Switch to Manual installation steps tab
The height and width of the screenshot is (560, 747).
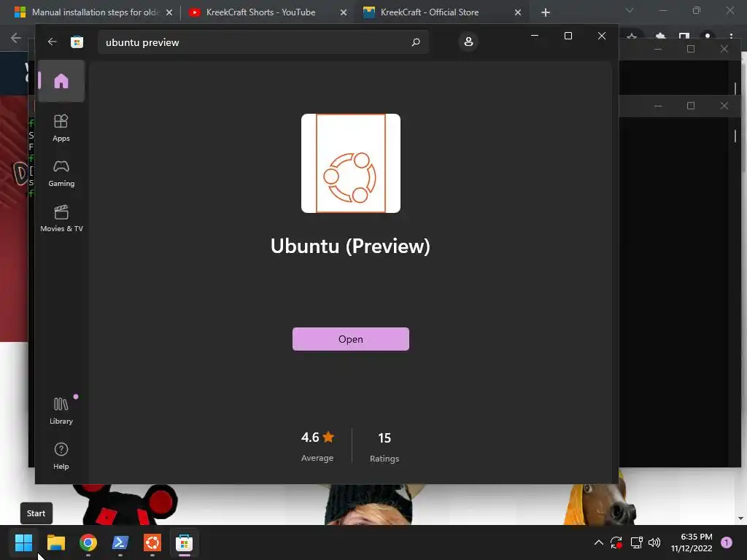(x=93, y=12)
